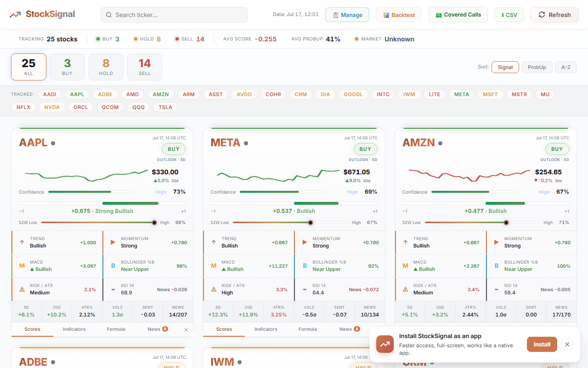Click the StockSignal logo icon
588x368 pixels.
(15, 15)
